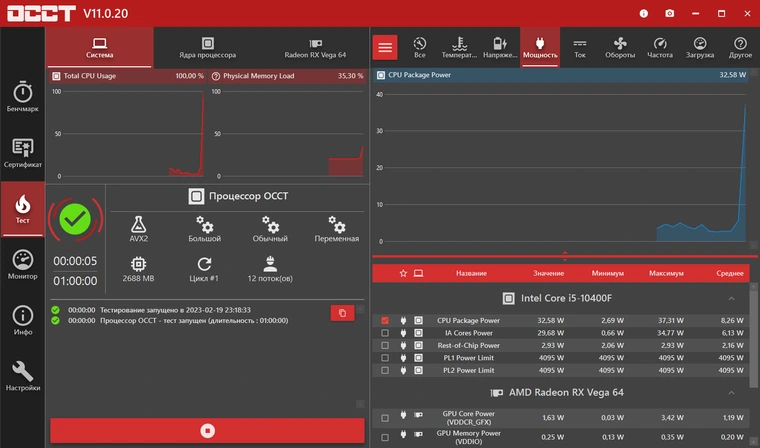Image resolution: width=760 pixels, height=448 pixels.
Task: Show the Напряжение sensor category
Action: 500,48
